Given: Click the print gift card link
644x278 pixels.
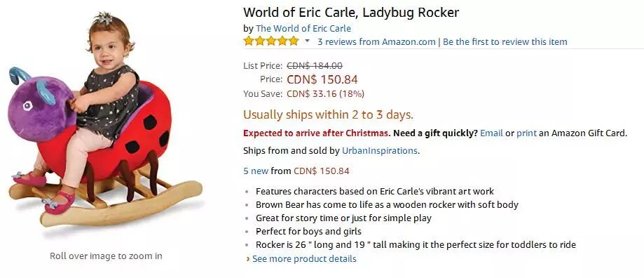Looking at the screenshot, I should (526, 133).
